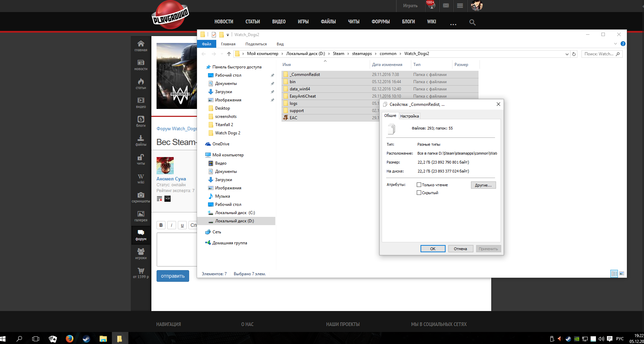
Task: Select Локальный диск (C:) in navigation pane
Action: pyautogui.click(x=235, y=213)
